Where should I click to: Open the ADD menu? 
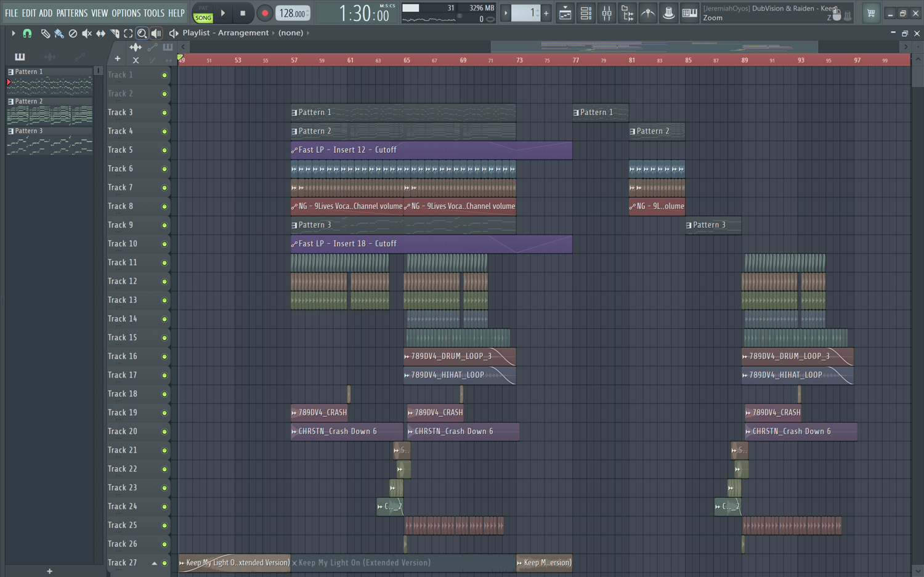click(x=46, y=13)
